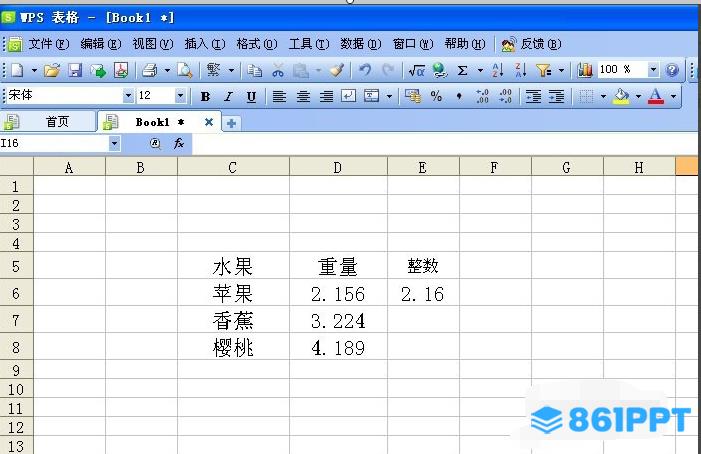Select column D header
Screen dimensions: 701x454
(x=338, y=168)
